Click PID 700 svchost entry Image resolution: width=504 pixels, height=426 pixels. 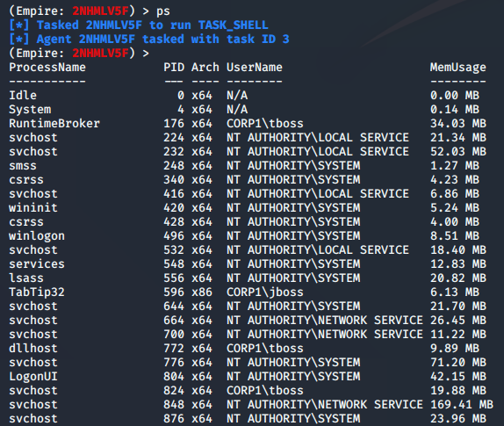pos(174,335)
